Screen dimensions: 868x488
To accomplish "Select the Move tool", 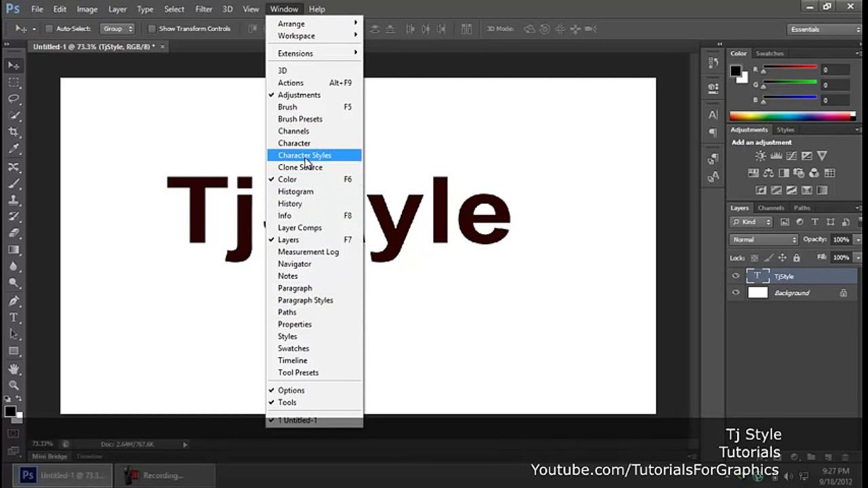I will coord(14,65).
